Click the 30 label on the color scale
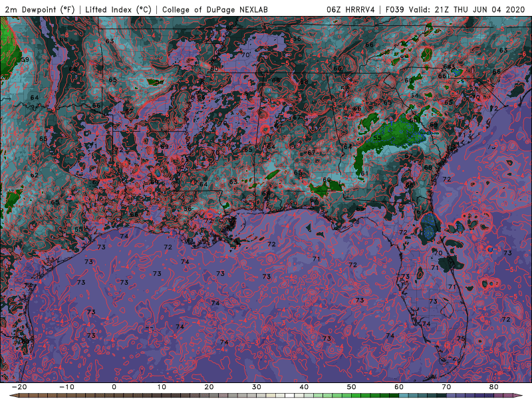532x399 pixels. (257, 387)
